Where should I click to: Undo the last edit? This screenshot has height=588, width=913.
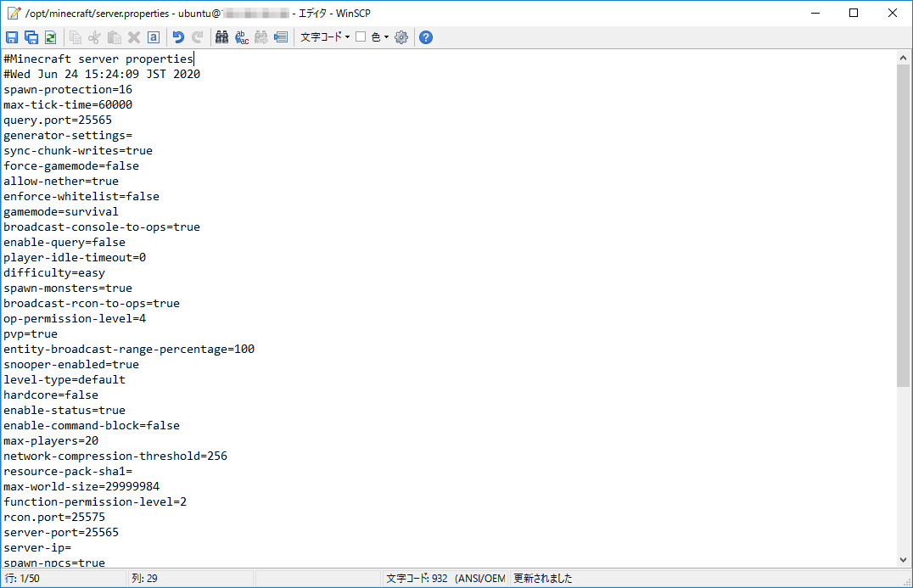tap(178, 37)
